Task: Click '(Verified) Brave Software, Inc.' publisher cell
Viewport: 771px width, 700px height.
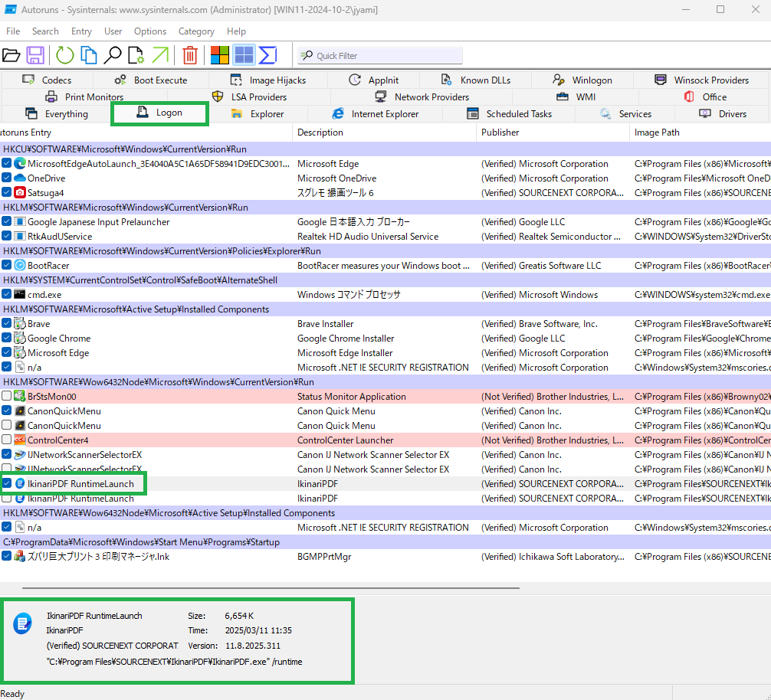Action: 540,324
